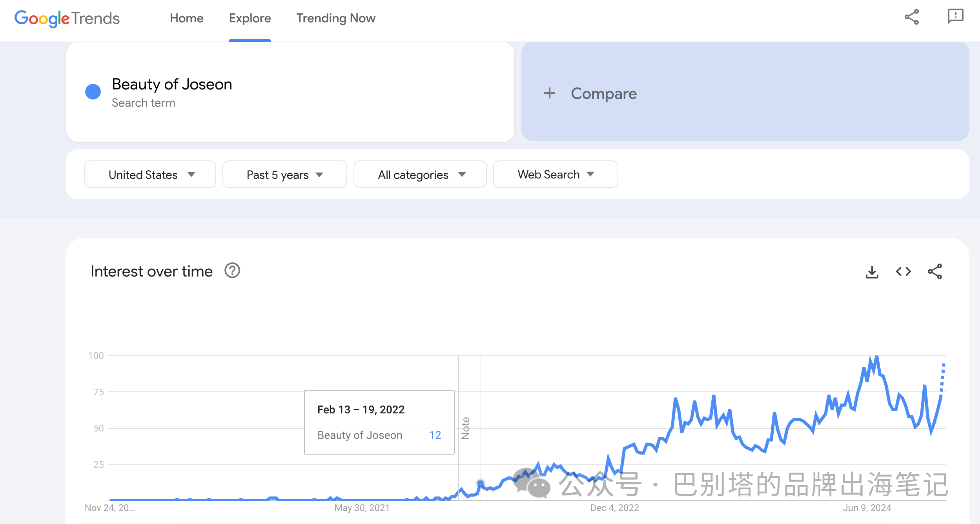This screenshot has width=980, height=524.
Task: Open the send feedback icon
Action: point(955,17)
